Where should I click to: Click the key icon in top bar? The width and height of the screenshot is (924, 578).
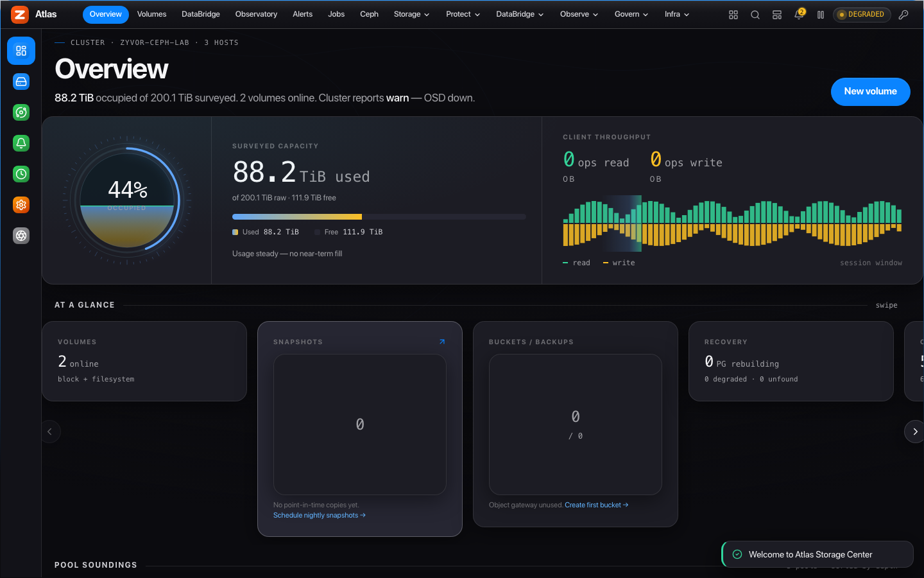point(903,15)
